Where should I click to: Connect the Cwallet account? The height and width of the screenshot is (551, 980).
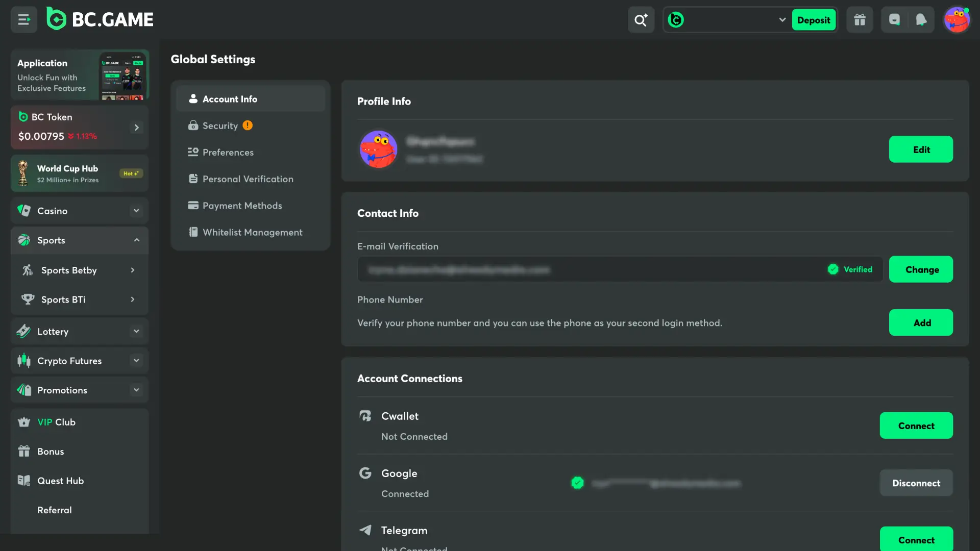(x=916, y=425)
